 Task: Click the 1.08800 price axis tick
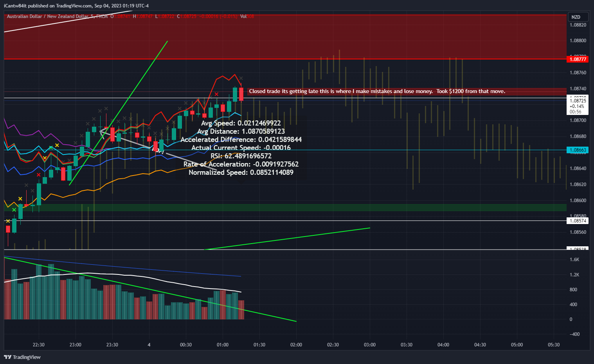(578, 41)
